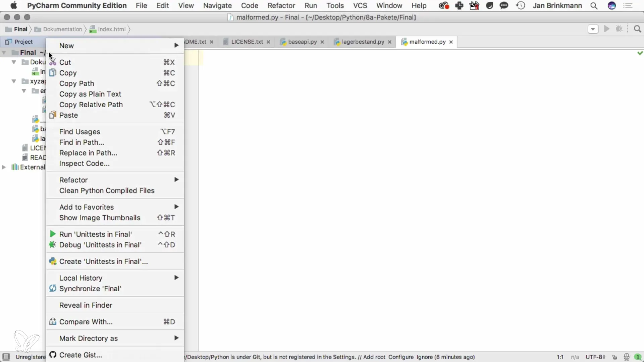Image resolution: width=644 pixels, height=362 pixels.
Task: Click the Python icon next to Create Unittests
Action: 53,261
